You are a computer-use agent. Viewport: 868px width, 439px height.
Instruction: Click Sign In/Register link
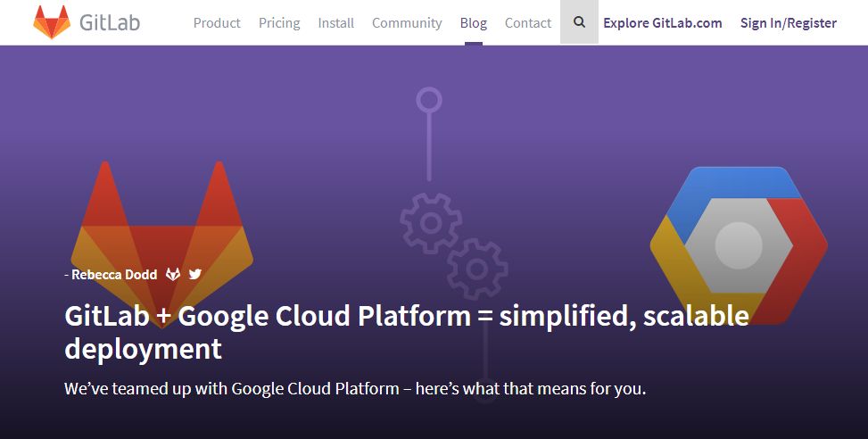[789, 22]
